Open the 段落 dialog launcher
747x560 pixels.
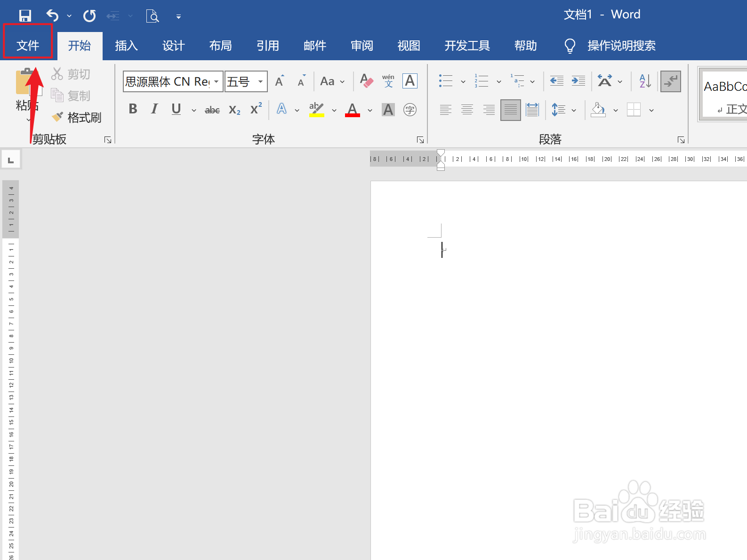pos(681,140)
